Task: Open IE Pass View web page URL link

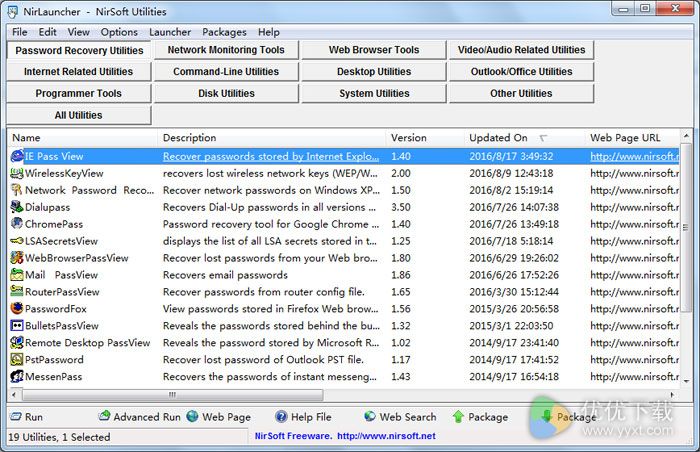Action: point(634,156)
